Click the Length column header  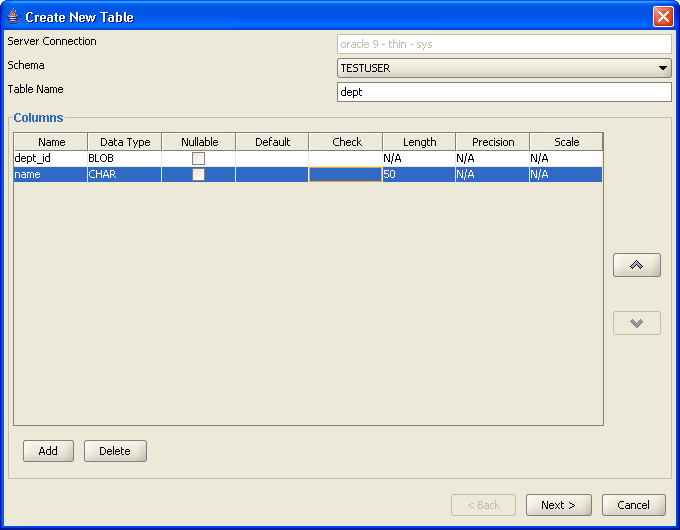pyautogui.click(x=419, y=142)
